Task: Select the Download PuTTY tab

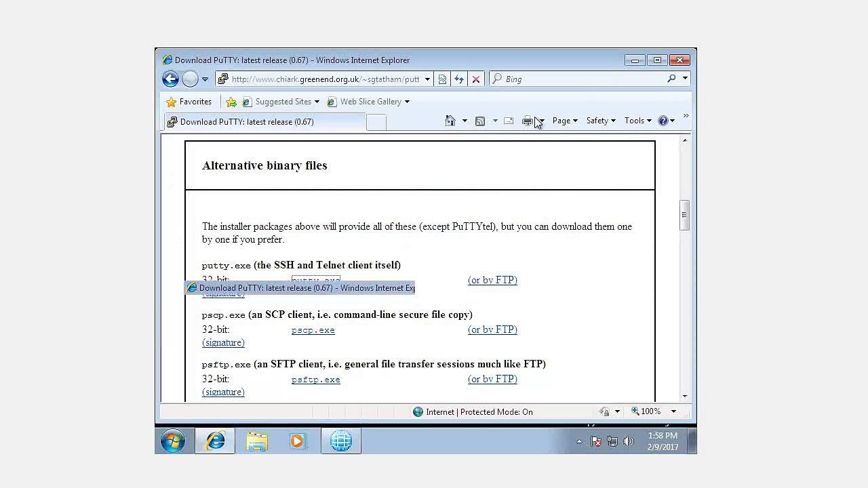Action: point(264,122)
